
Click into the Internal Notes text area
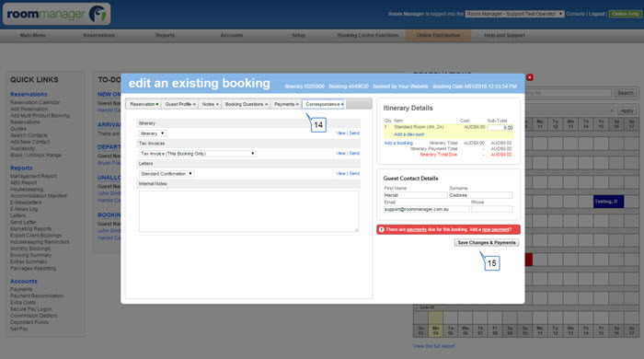248,211
